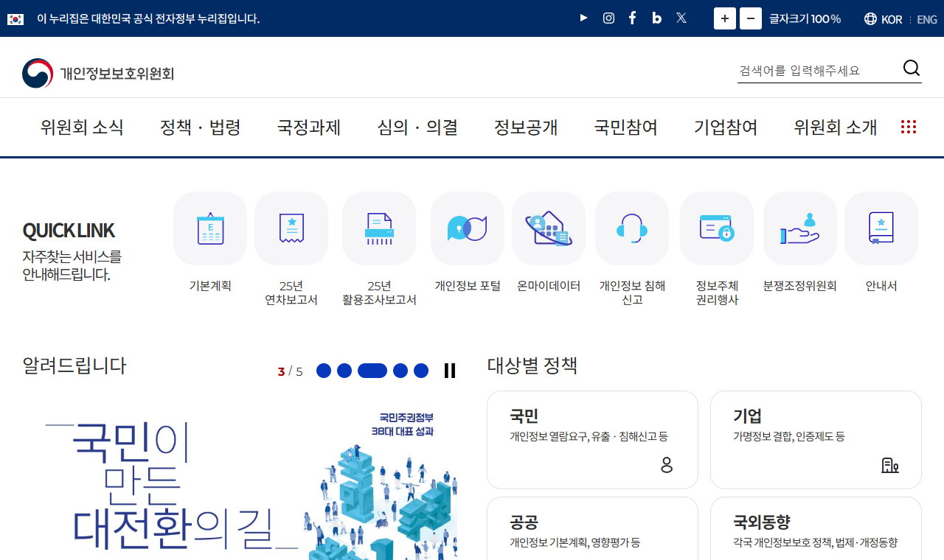Switch language to ENG
Screen dimensions: 944x560
coord(927,19)
